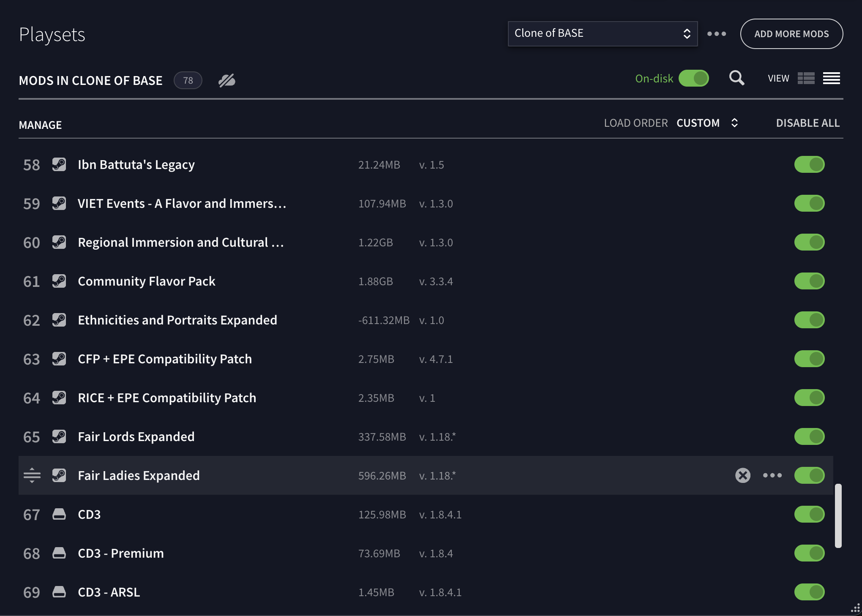Expand the CUSTOM load order selector
Viewport: 862px width, 616px height.
pyautogui.click(x=707, y=123)
